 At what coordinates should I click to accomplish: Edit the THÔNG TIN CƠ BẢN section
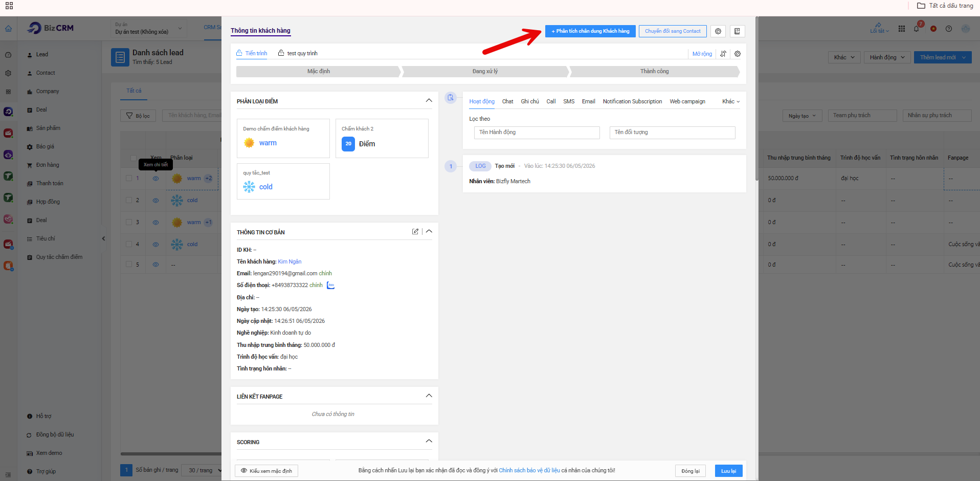(415, 232)
